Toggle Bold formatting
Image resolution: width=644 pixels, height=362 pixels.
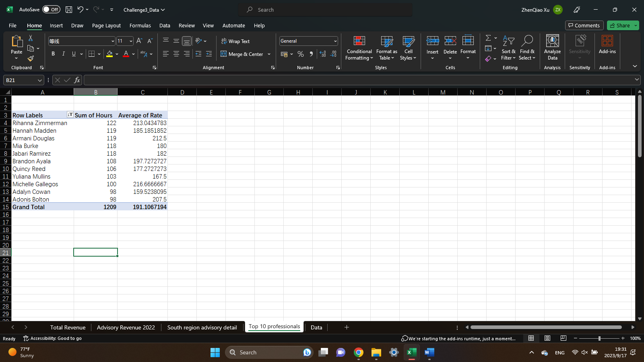(53, 54)
